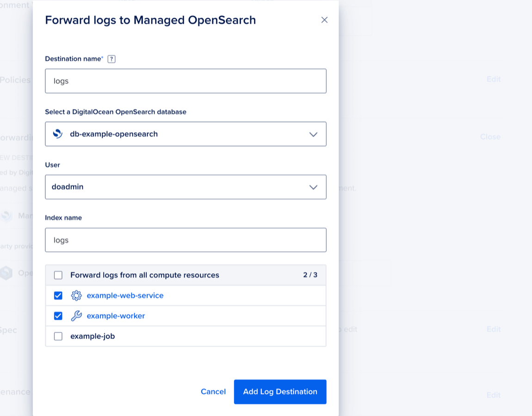This screenshot has width=532, height=416.
Task: Focus the Index name text field
Action: click(x=185, y=240)
